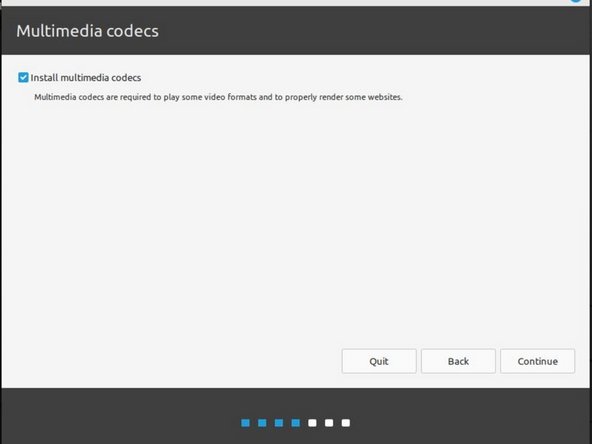Uncheck the Install multimedia codecs checkbox
The height and width of the screenshot is (444, 592).
(23, 78)
